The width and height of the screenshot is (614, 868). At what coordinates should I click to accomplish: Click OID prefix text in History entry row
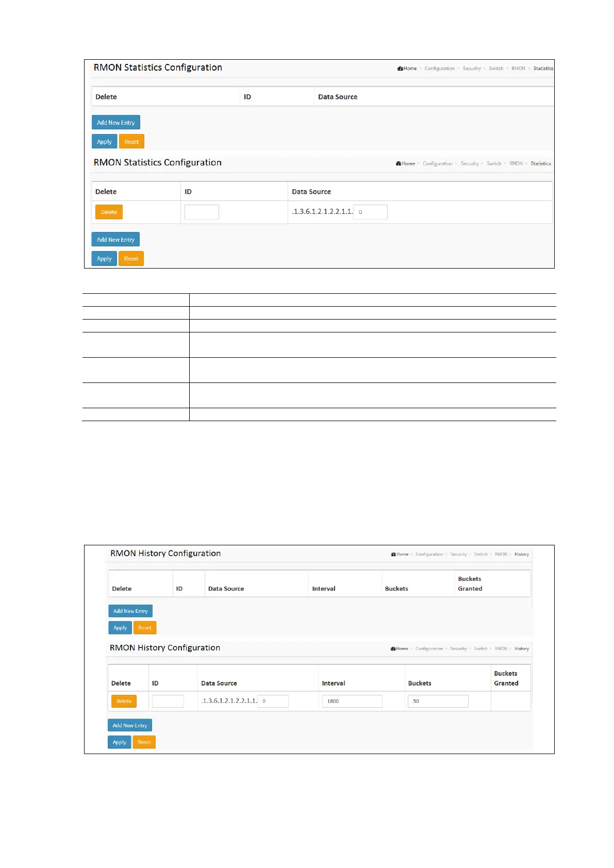(x=229, y=701)
